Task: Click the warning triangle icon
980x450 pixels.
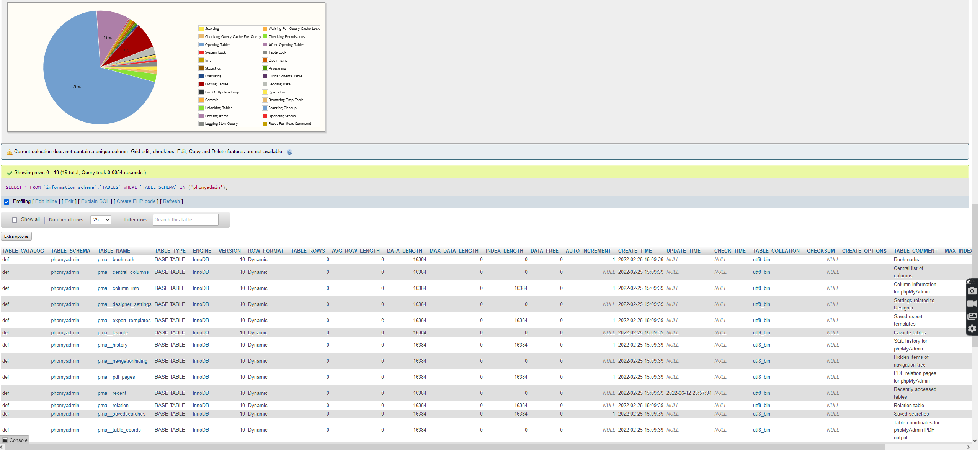Action: pos(10,152)
